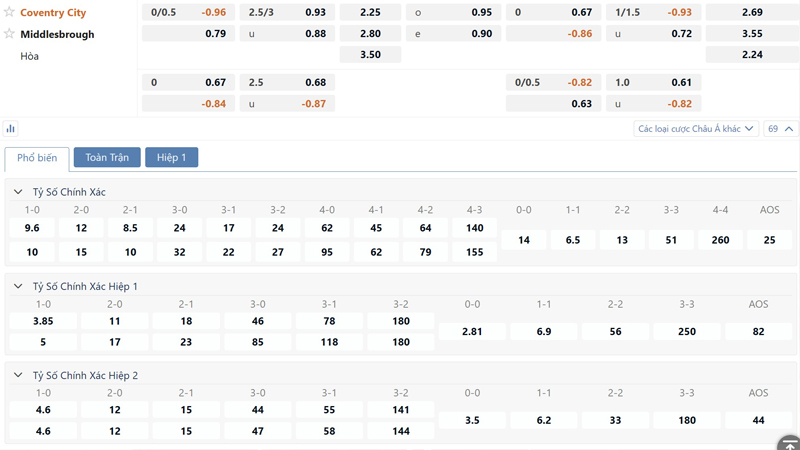Switch to the Phổ biến tab
Screen dimensions: 800x450
tap(37, 158)
